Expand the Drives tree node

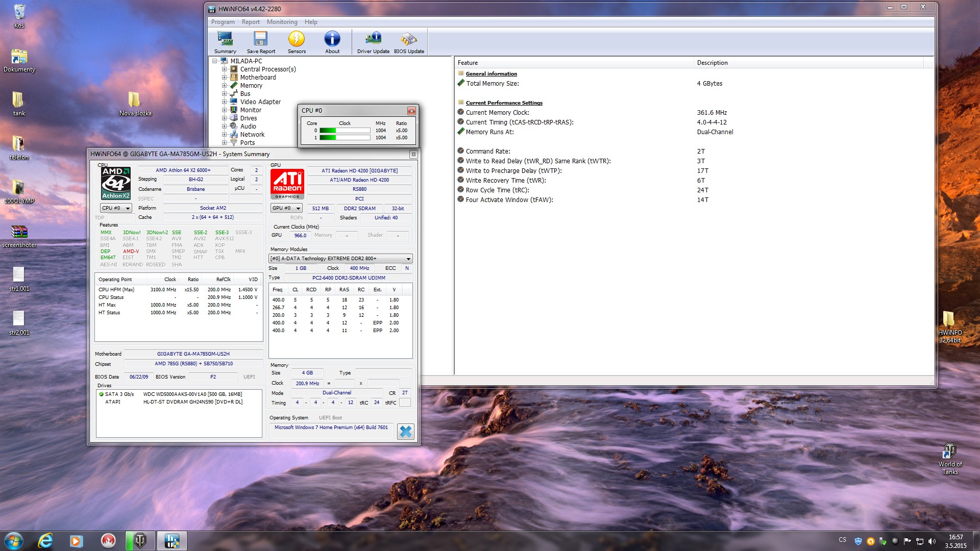coord(224,118)
